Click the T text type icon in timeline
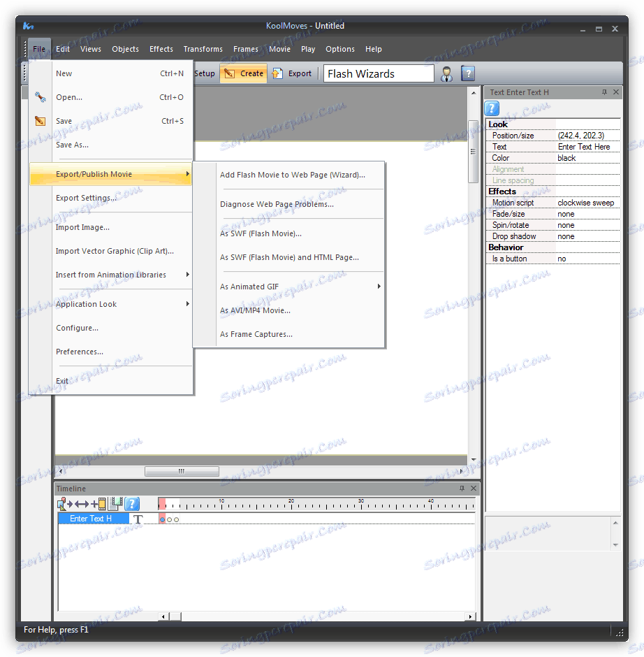 [x=138, y=519]
